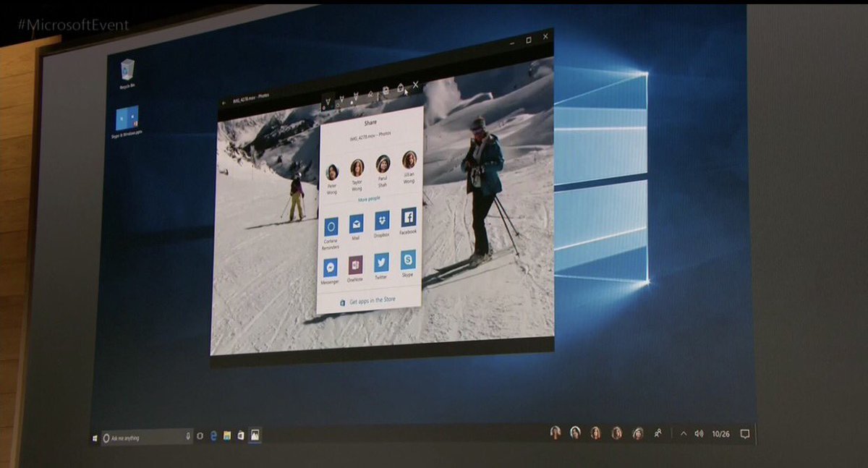Select the drawing pen in the Photos toolbar
Screen dimensions: 868x468
pyautogui.click(x=370, y=93)
